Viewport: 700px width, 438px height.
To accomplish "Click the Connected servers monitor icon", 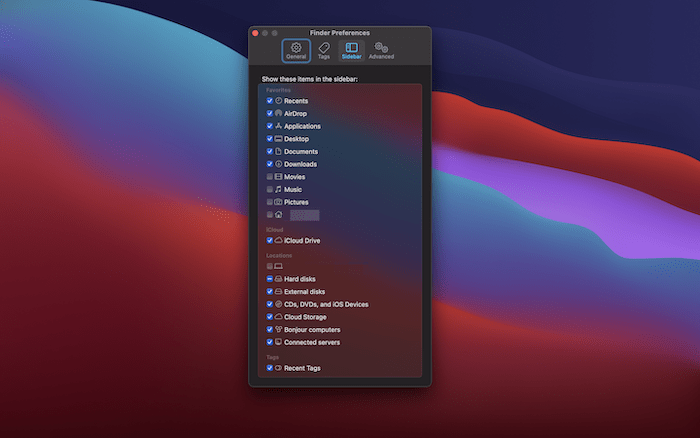I will (x=279, y=342).
